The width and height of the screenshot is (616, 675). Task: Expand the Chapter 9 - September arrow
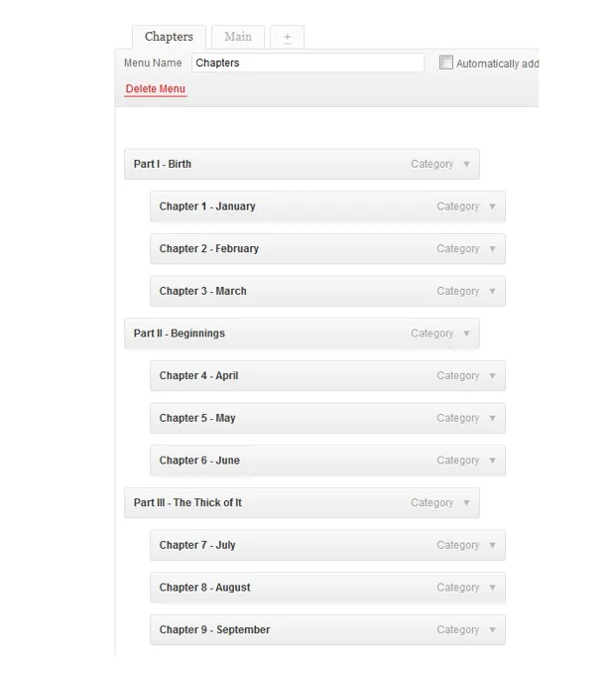pos(492,629)
